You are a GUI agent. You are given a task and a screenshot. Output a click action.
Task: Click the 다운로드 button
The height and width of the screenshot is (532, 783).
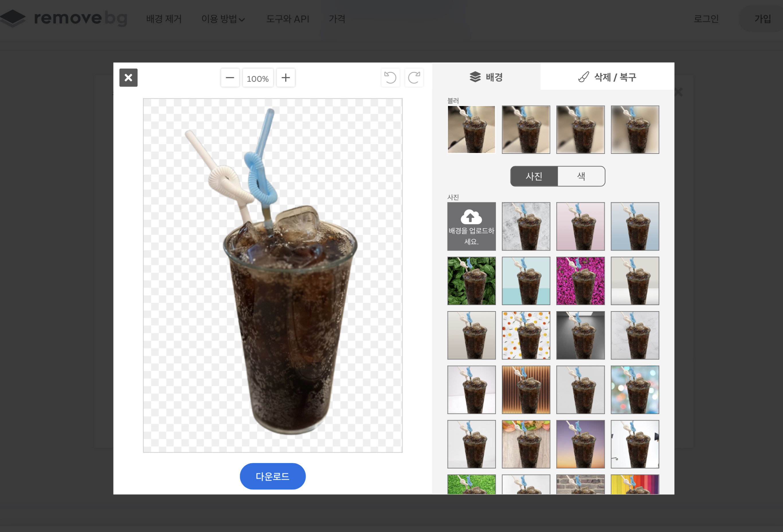point(273,476)
